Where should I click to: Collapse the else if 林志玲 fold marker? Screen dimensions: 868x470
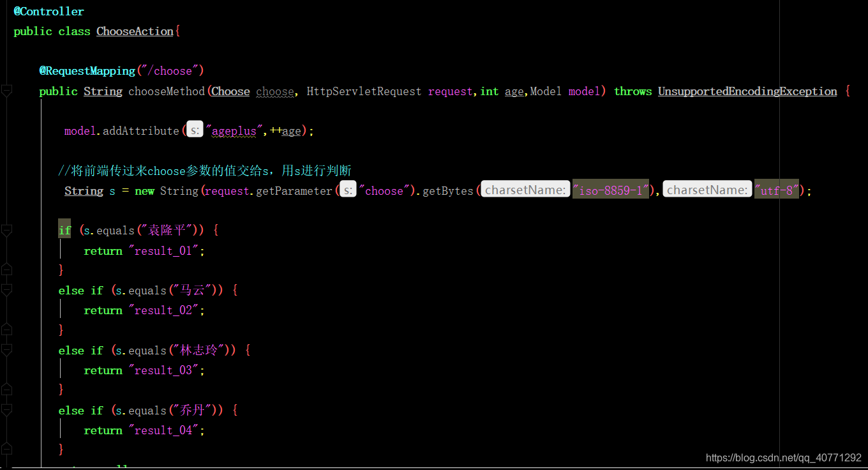6,351
